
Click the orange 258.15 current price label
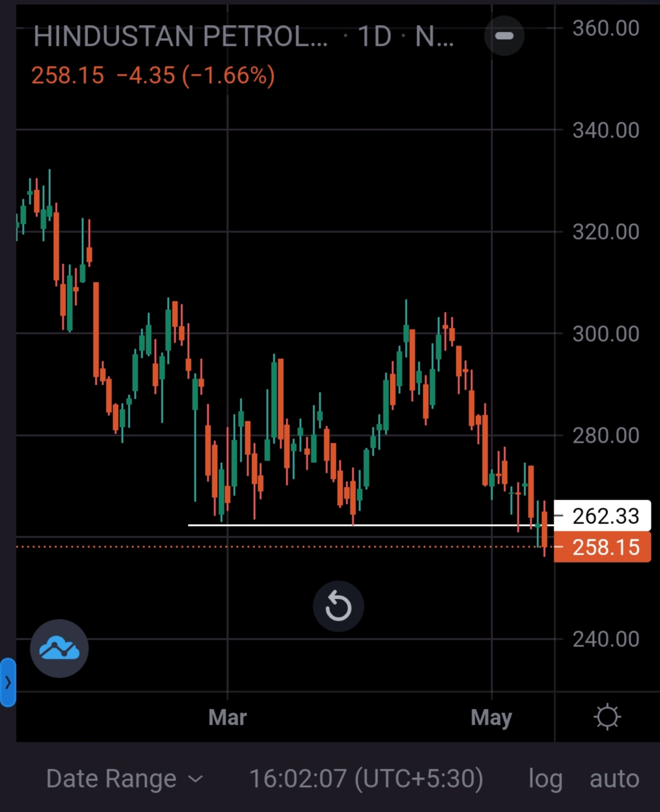tap(604, 547)
